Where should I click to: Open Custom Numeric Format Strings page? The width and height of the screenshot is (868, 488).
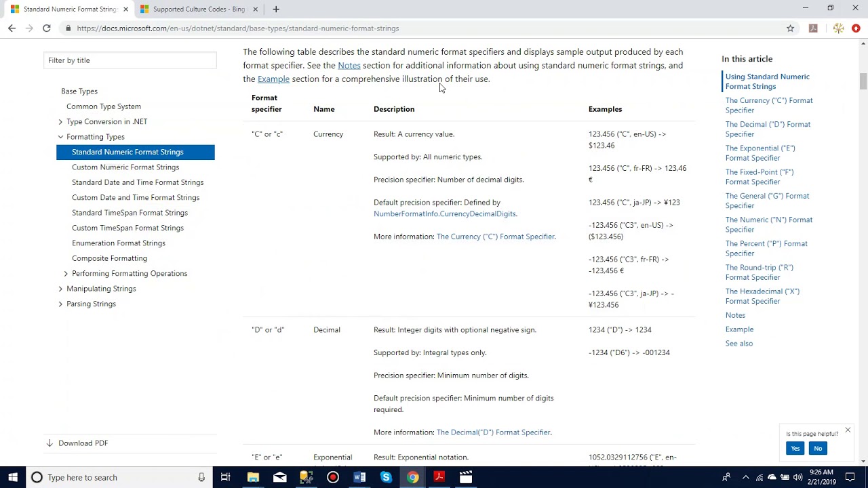pyautogui.click(x=125, y=167)
